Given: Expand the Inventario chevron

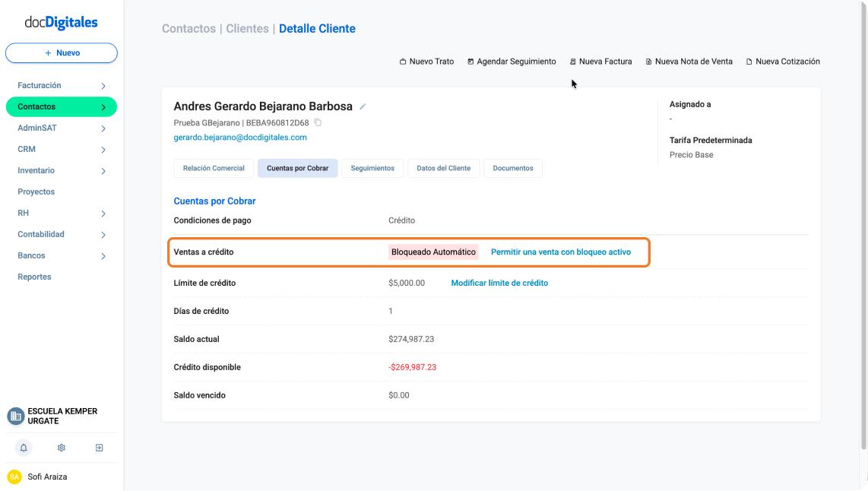Looking at the screenshot, I should (103, 171).
